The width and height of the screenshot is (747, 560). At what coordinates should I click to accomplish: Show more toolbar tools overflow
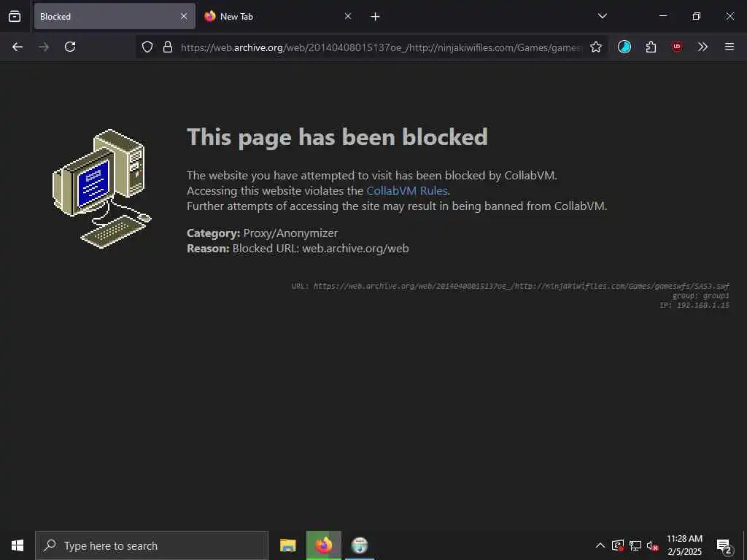(x=703, y=47)
